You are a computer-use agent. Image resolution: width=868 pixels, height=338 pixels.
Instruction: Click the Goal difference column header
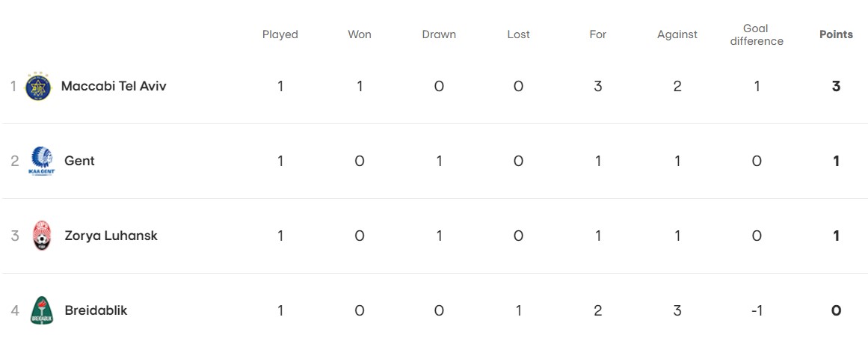[x=757, y=34]
